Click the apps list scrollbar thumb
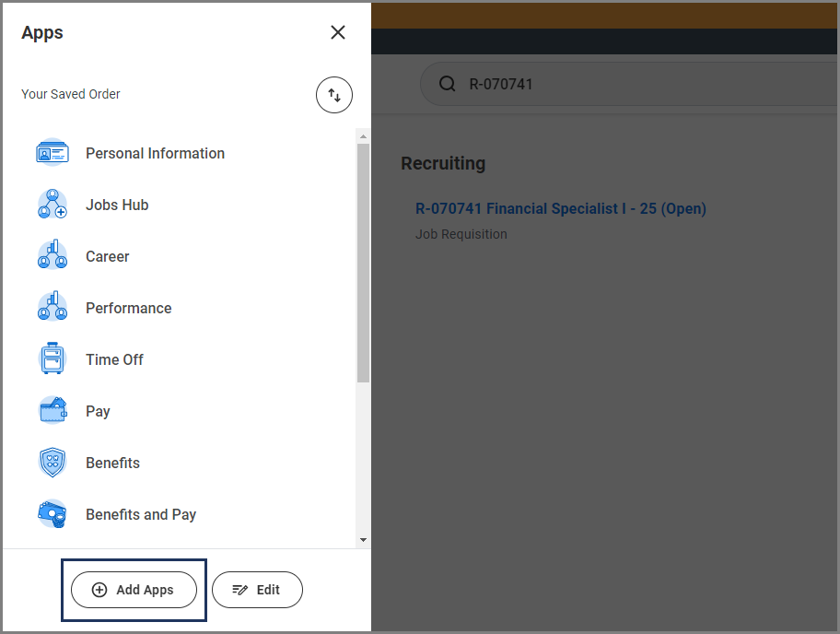This screenshot has width=840, height=634. pyautogui.click(x=363, y=263)
